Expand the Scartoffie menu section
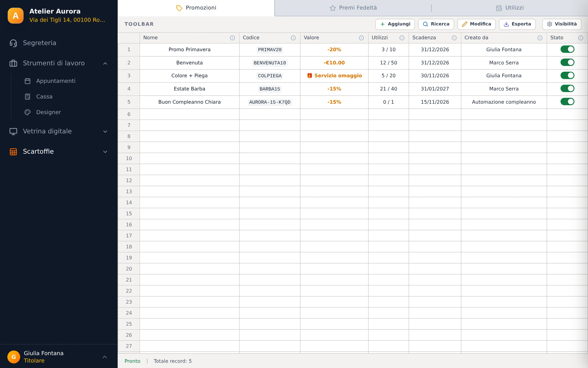Image resolution: width=588 pixels, height=368 pixels. 105,152
